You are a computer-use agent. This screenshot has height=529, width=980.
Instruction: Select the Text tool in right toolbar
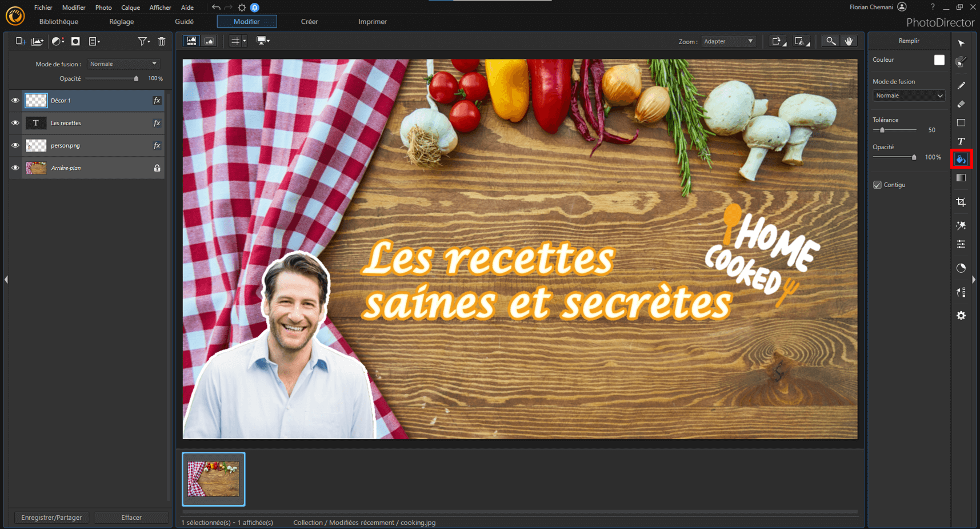pyautogui.click(x=961, y=141)
